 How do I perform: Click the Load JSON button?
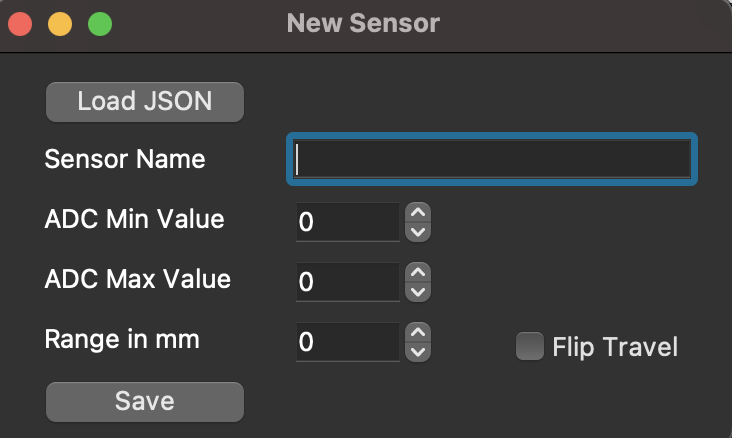[x=145, y=102]
